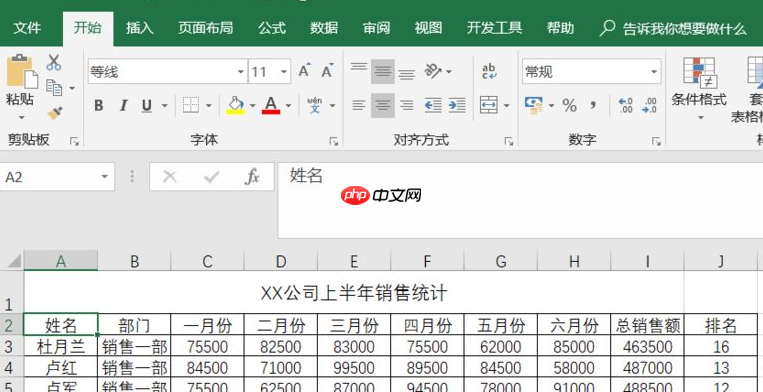
Task: Select cell containing 463500
Action: [x=647, y=347]
